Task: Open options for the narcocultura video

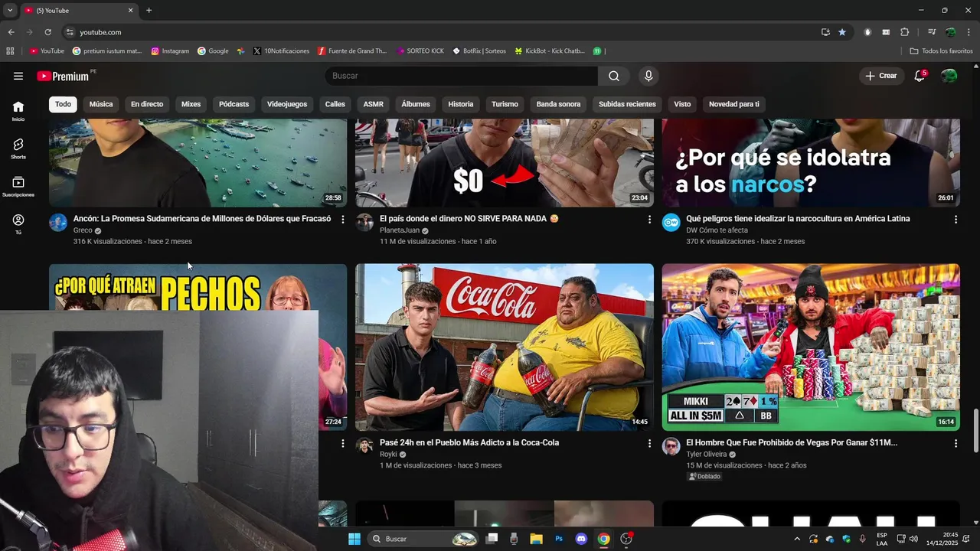Action: [x=955, y=219]
